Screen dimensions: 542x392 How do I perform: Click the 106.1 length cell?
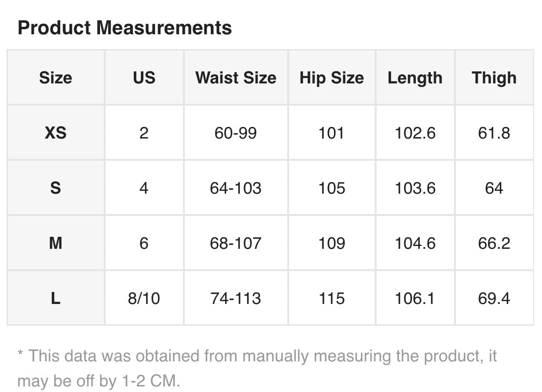[415, 298]
